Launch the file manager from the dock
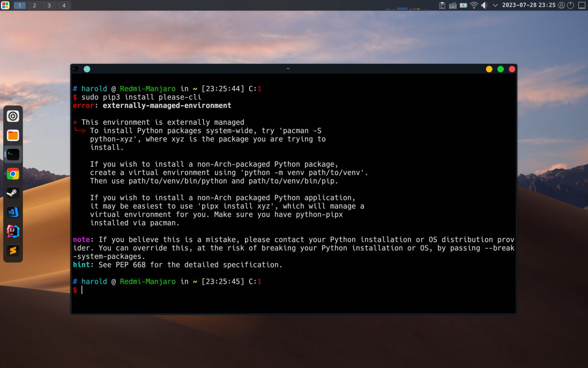588x368 pixels. pyautogui.click(x=13, y=135)
